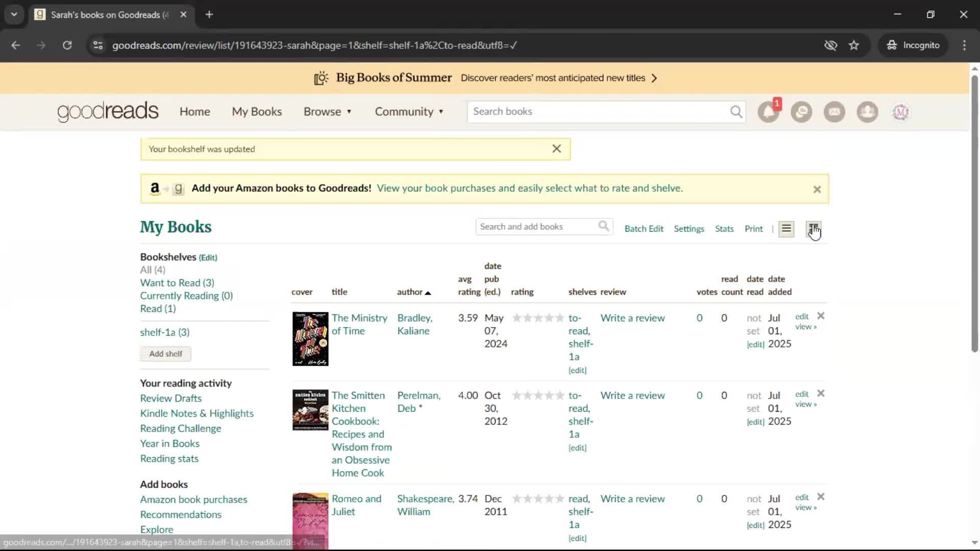
Task: Open the Romeo and Juliet title link
Action: coord(356,505)
